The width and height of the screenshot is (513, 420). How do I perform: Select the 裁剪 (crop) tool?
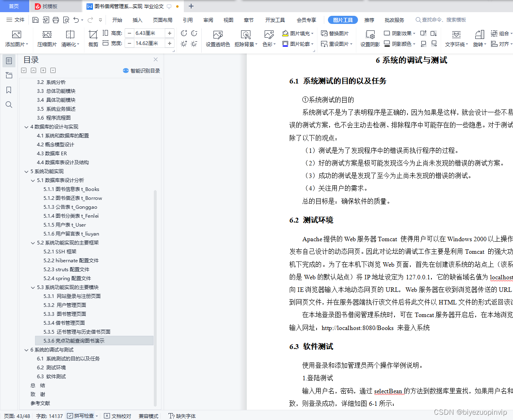point(93,38)
